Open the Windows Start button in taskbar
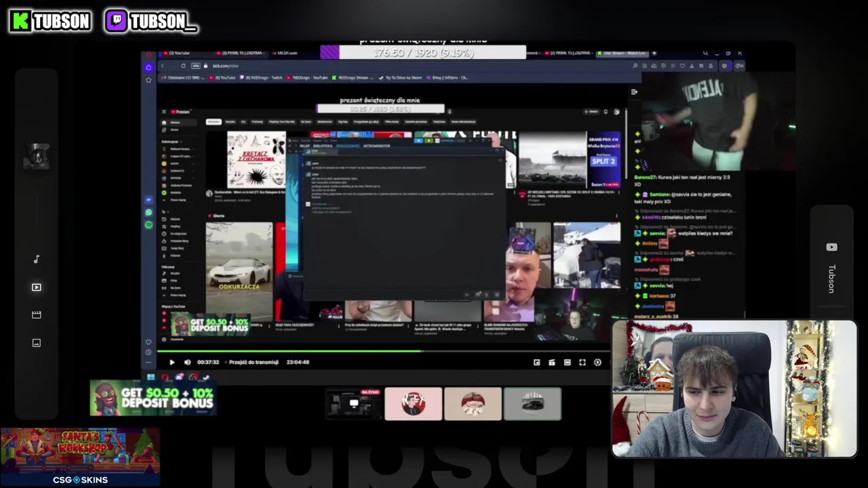The width and height of the screenshot is (868, 488). click(x=151, y=378)
